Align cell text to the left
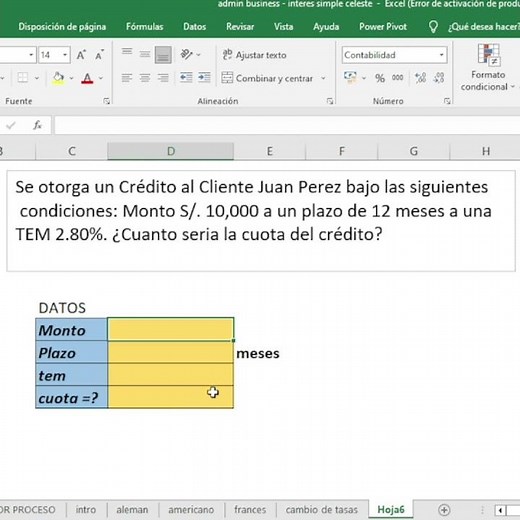This screenshot has height=520, width=520. [x=127, y=78]
